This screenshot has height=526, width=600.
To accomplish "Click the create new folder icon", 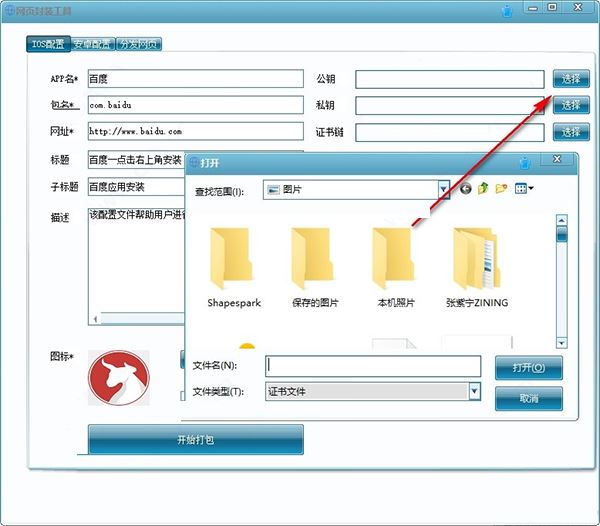I will (501, 188).
